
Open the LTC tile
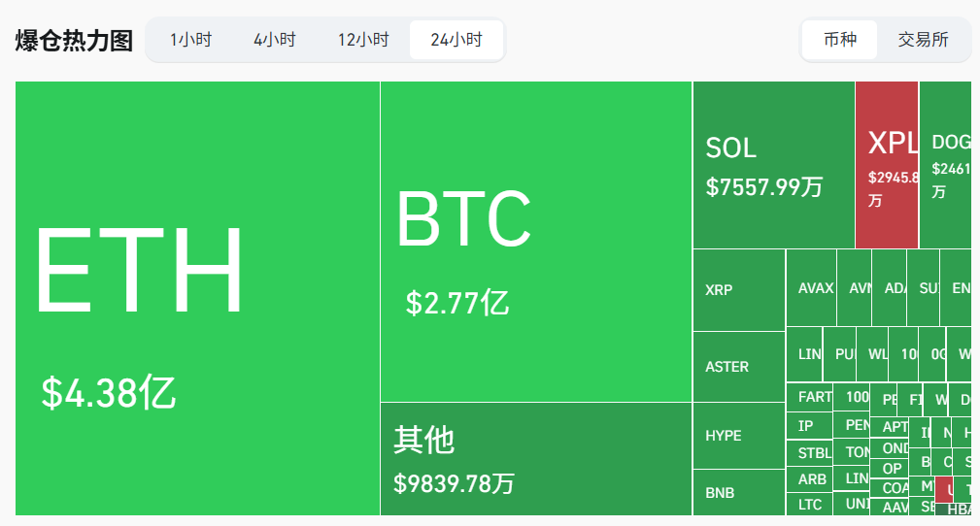[810, 505]
